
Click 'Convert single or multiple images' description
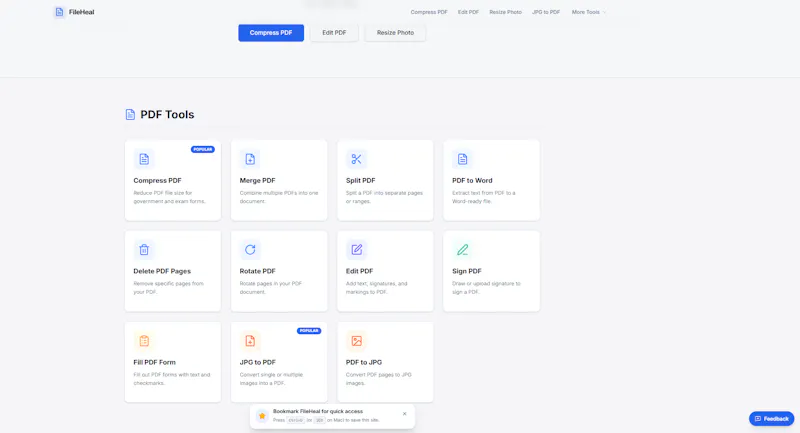(x=271, y=378)
